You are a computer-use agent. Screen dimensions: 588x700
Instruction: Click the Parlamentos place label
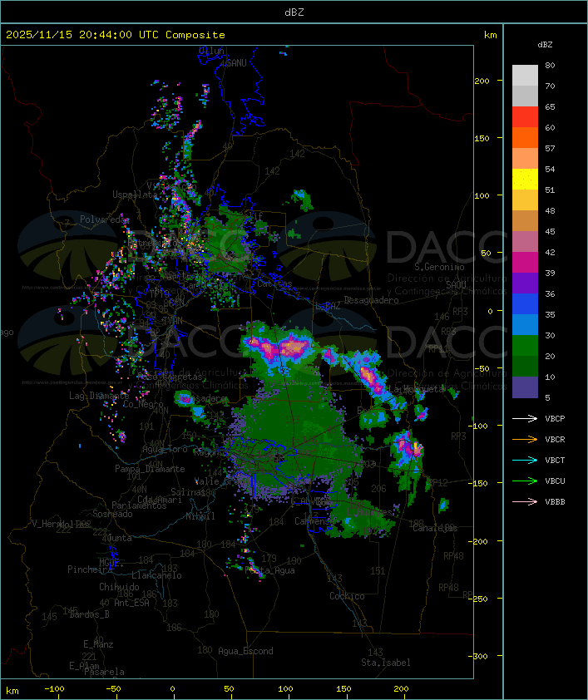point(139,505)
